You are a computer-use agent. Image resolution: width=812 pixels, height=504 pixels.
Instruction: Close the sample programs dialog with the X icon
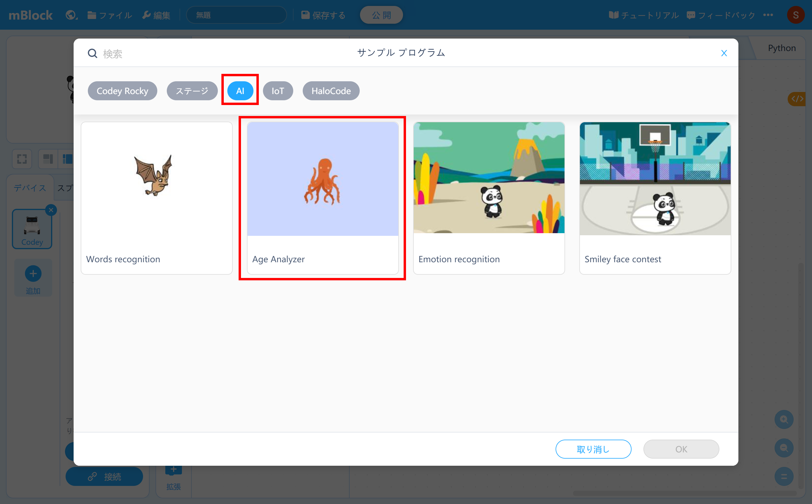tap(724, 53)
